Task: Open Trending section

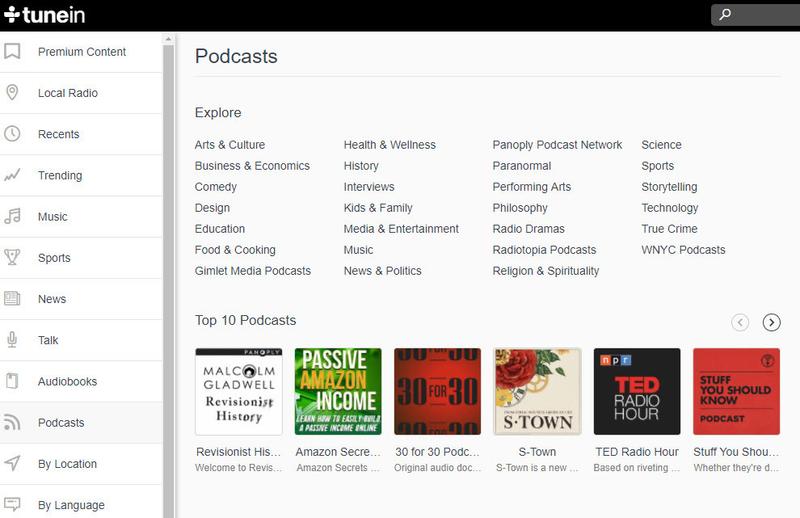Action: tap(60, 176)
